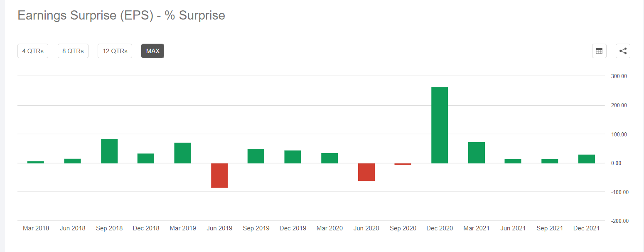The height and width of the screenshot is (252, 644).
Task: Click the Mar 2019 bar
Action: click(182, 153)
